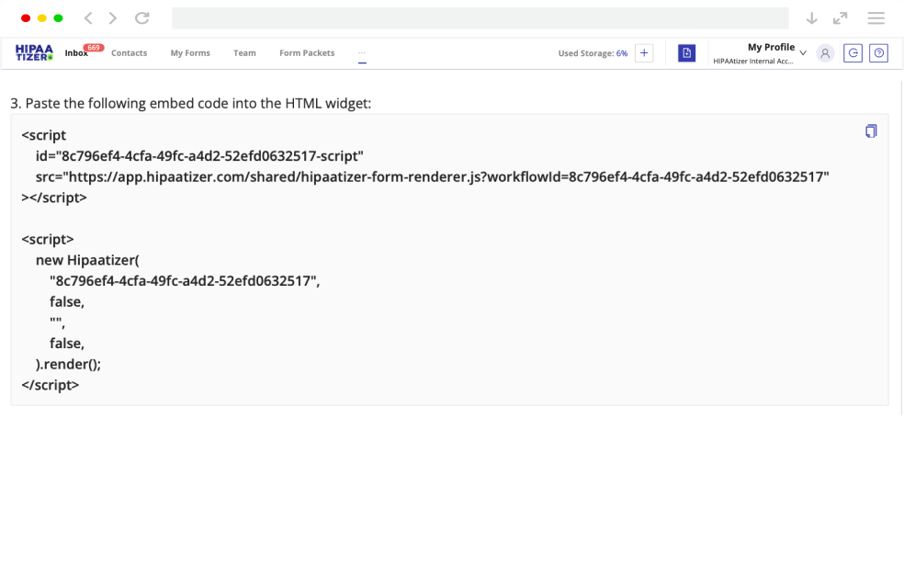904x588 pixels.
Task: Copy the embed code to clipboard
Action: coord(871,131)
